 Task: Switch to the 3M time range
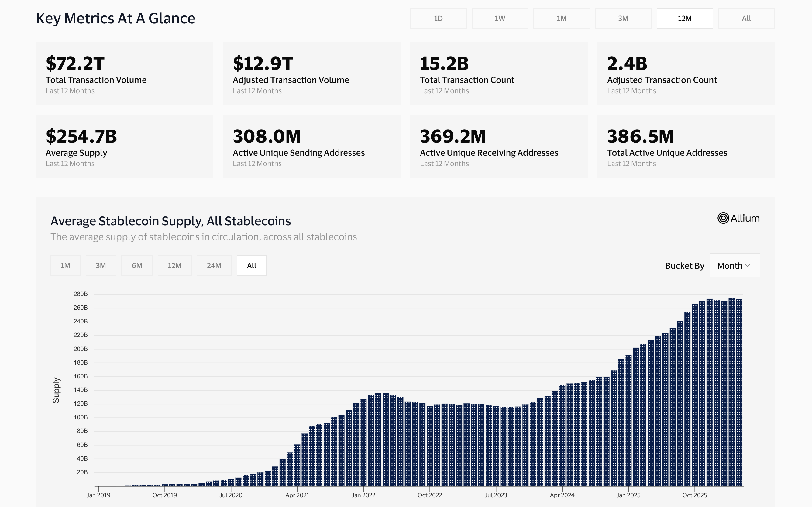pyautogui.click(x=623, y=19)
